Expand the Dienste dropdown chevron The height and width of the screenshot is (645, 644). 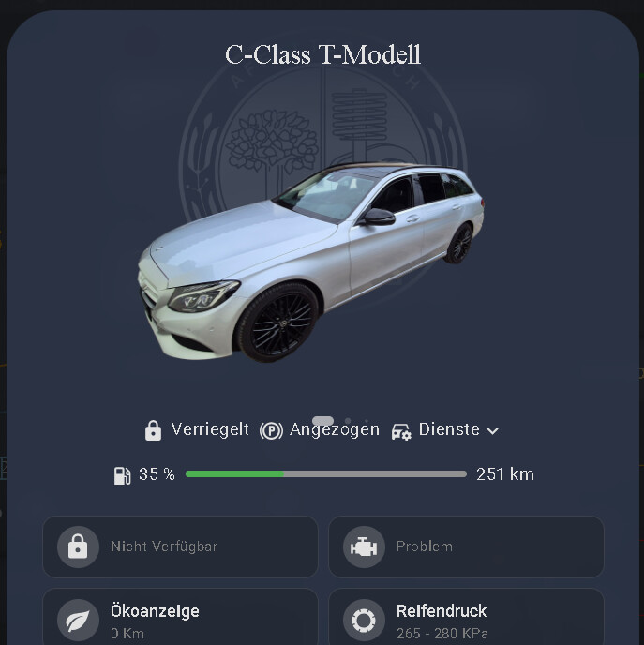click(x=492, y=430)
